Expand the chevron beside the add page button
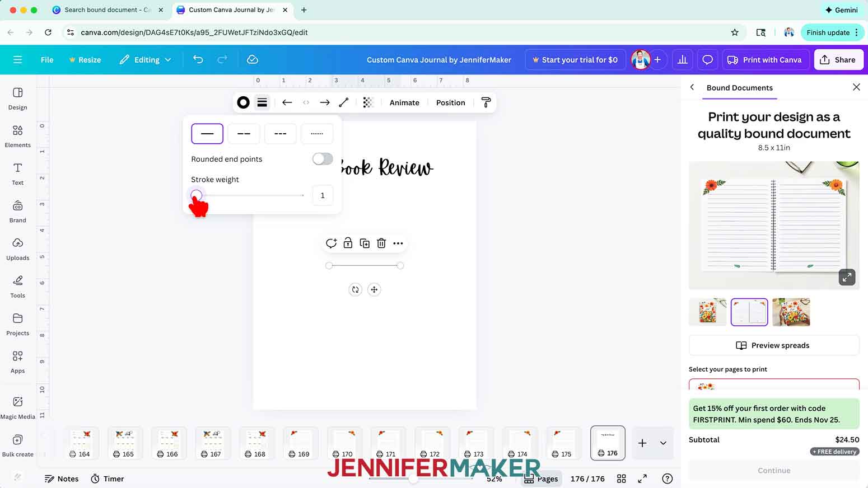This screenshot has width=868, height=488. point(663,443)
